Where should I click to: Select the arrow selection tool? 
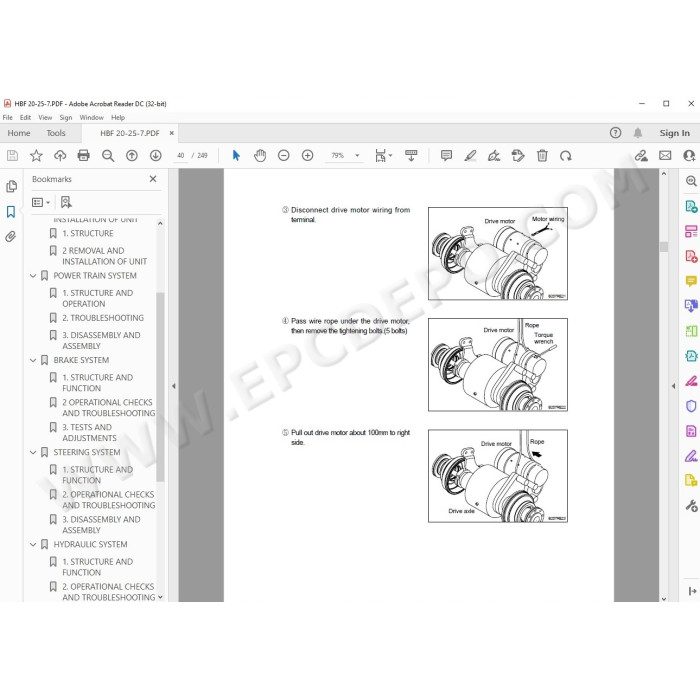(x=236, y=155)
